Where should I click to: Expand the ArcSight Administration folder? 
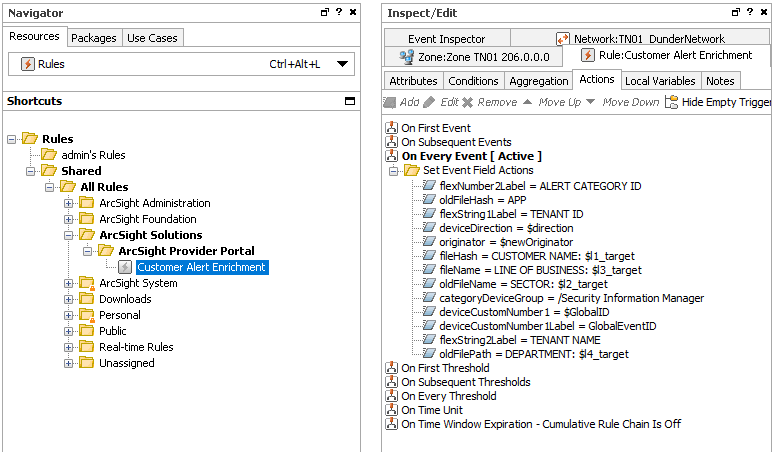(x=69, y=203)
